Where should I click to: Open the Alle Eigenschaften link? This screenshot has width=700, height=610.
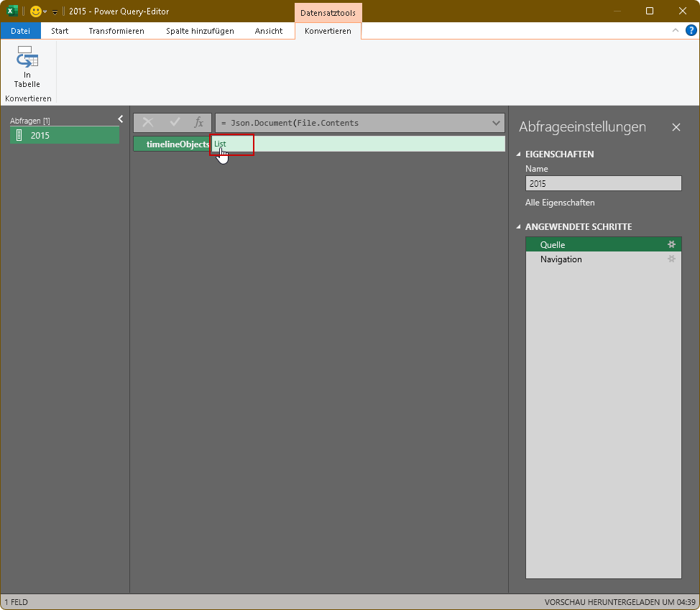(x=560, y=203)
